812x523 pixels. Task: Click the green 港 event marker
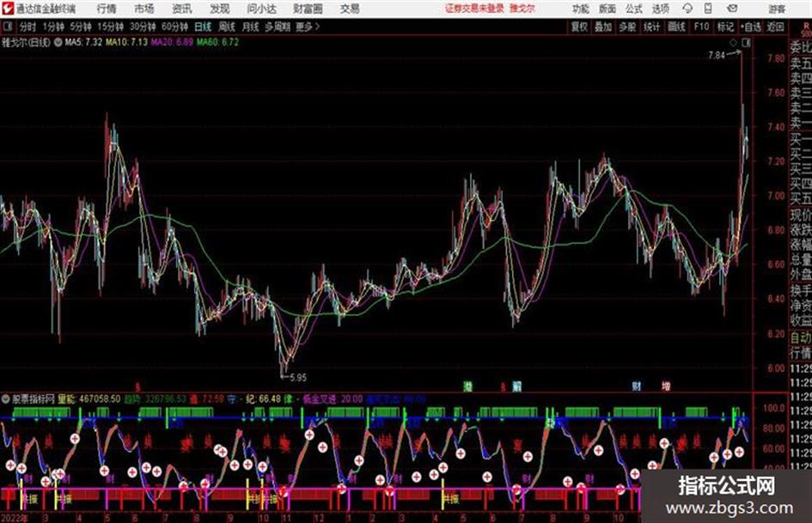point(467,386)
